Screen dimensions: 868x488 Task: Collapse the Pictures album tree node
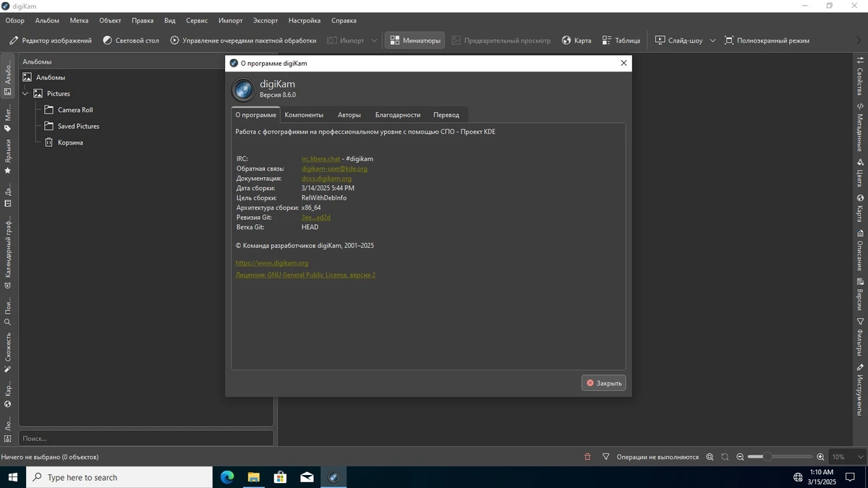25,93
